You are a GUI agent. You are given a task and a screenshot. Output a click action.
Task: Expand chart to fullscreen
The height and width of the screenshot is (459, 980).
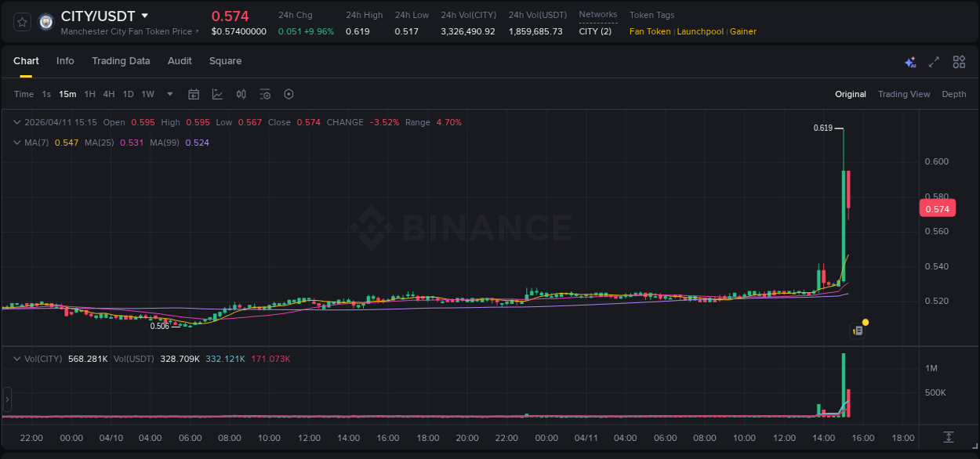[934, 62]
